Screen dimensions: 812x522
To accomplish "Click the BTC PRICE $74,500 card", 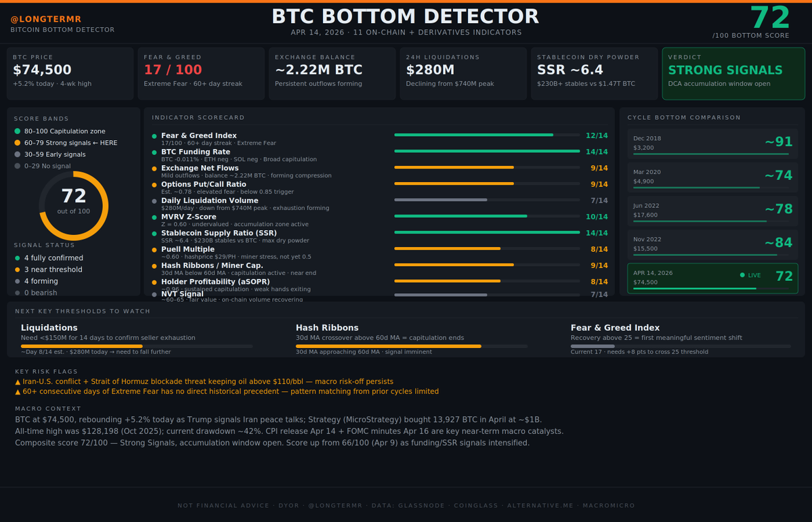I will tap(70, 74).
